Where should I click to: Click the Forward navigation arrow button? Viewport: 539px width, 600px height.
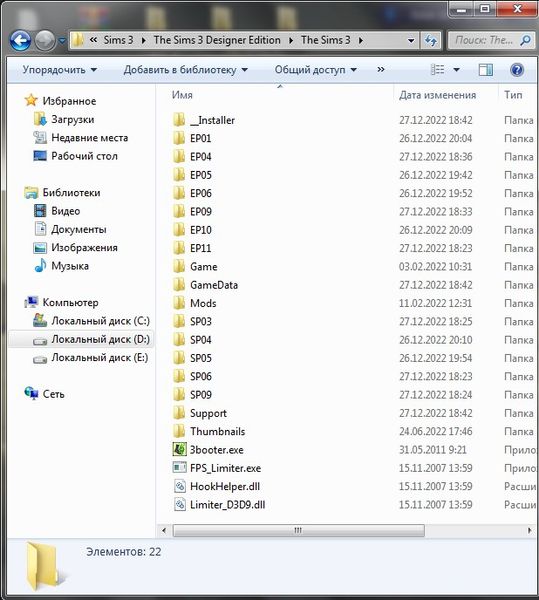click(45, 40)
